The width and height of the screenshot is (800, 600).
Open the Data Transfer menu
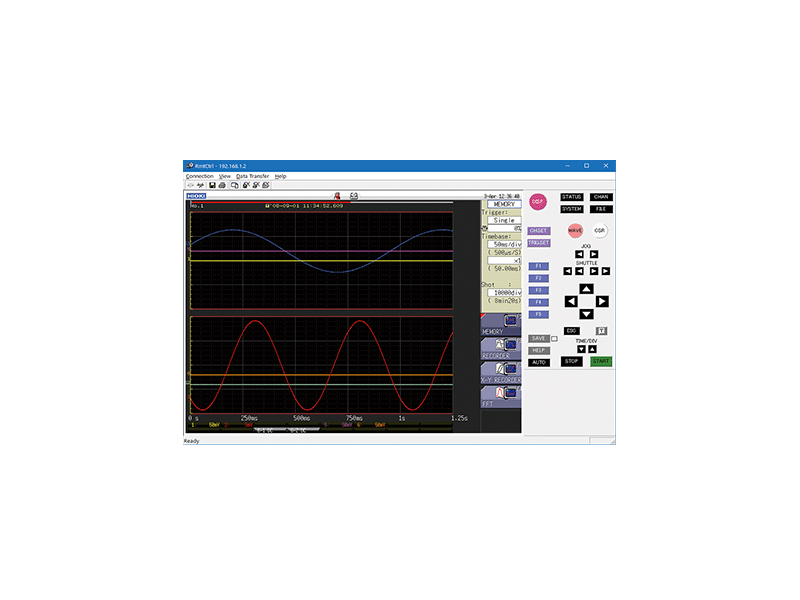[x=252, y=177]
